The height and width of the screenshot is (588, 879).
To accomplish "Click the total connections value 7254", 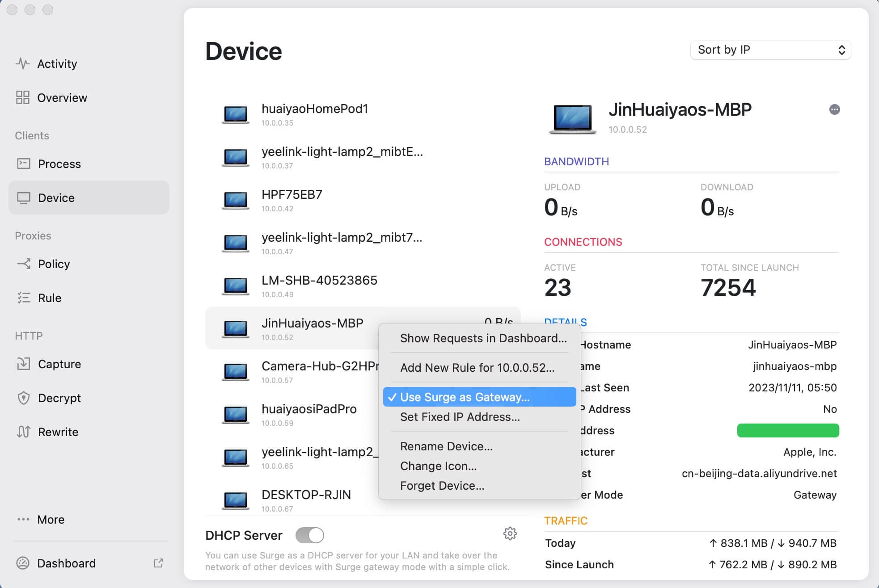I will click(728, 287).
